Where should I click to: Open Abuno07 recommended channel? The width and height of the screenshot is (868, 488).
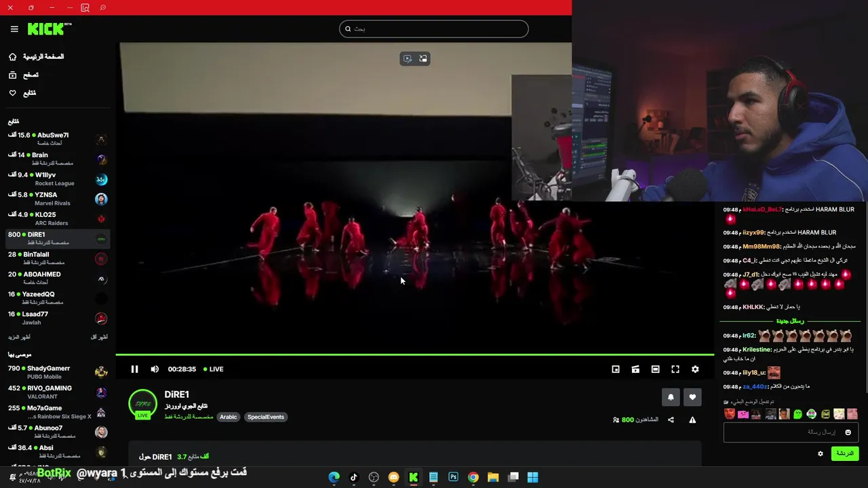(58, 432)
